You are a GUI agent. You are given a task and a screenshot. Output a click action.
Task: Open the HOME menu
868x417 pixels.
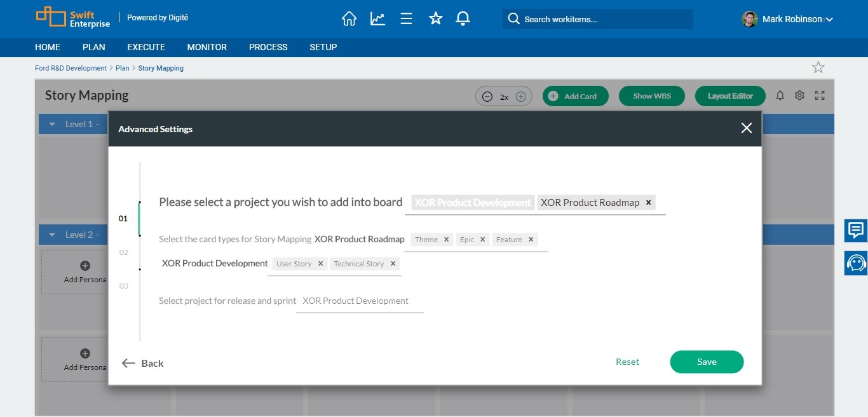[x=48, y=47]
